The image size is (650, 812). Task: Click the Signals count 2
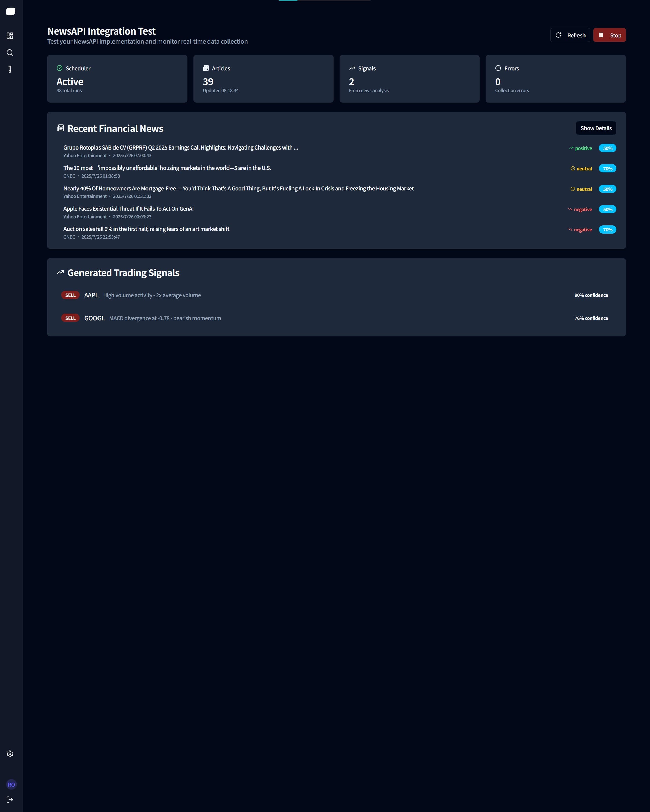352,82
